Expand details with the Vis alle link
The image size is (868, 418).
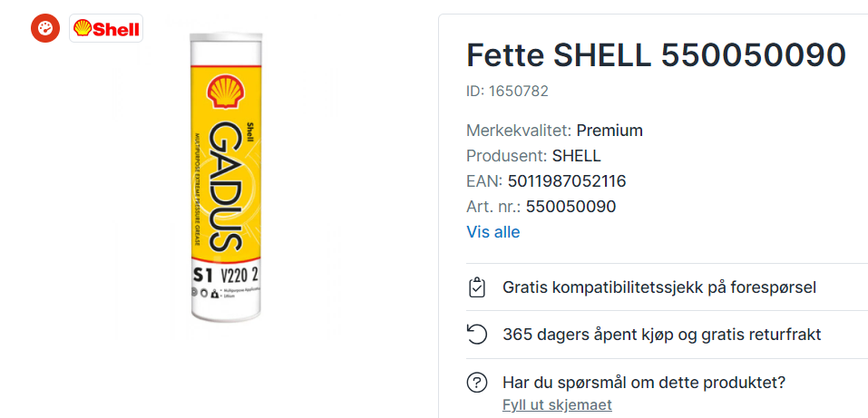click(x=493, y=232)
